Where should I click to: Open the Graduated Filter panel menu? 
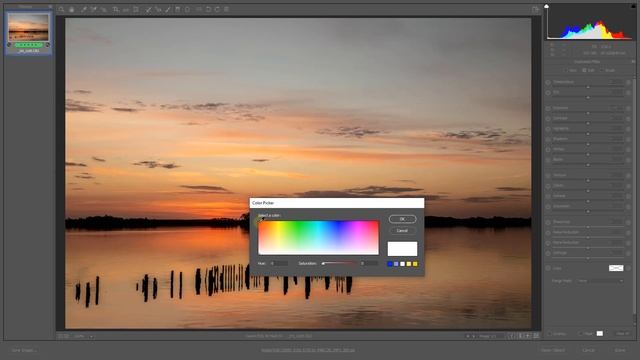coord(633,62)
